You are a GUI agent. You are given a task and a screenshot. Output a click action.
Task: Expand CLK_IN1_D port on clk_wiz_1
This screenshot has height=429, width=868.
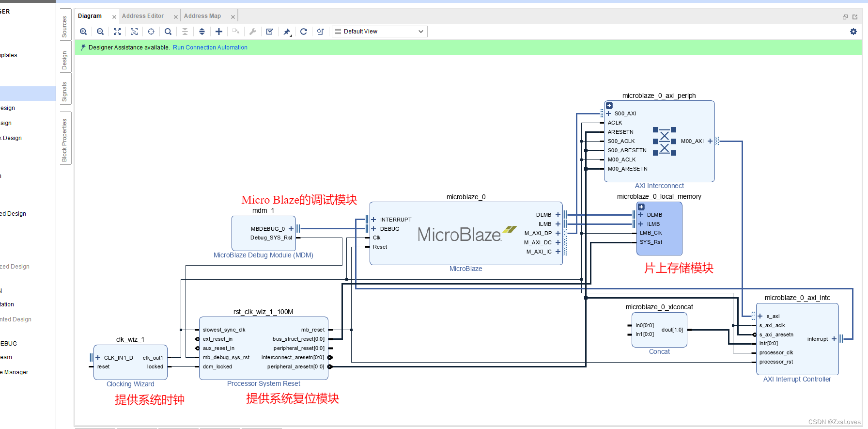coord(98,358)
